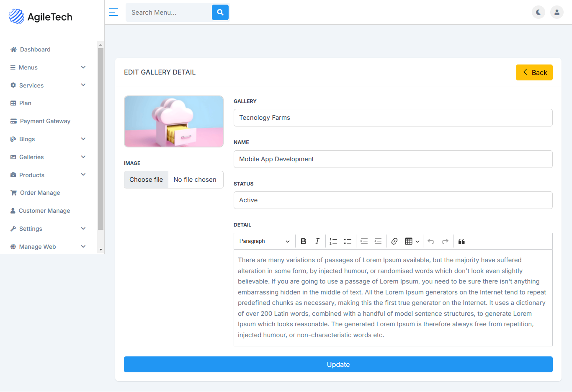The width and height of the screenshot is (572, 392).
Task: Open the Paragraph heading dropdown
Action: point(264,241)
